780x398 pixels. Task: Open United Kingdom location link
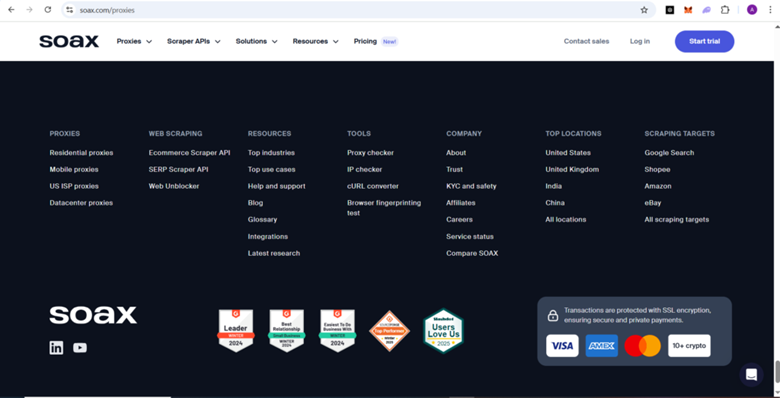[572, 170]
